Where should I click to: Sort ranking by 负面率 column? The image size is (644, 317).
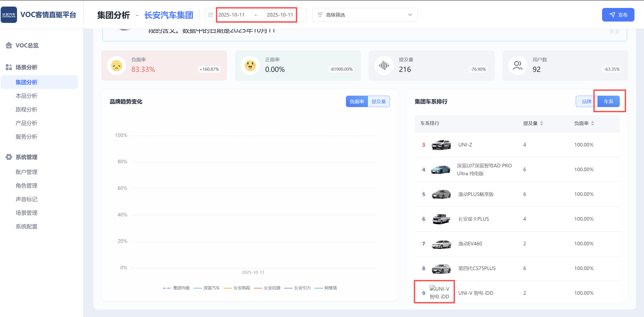tap(584, 123)
